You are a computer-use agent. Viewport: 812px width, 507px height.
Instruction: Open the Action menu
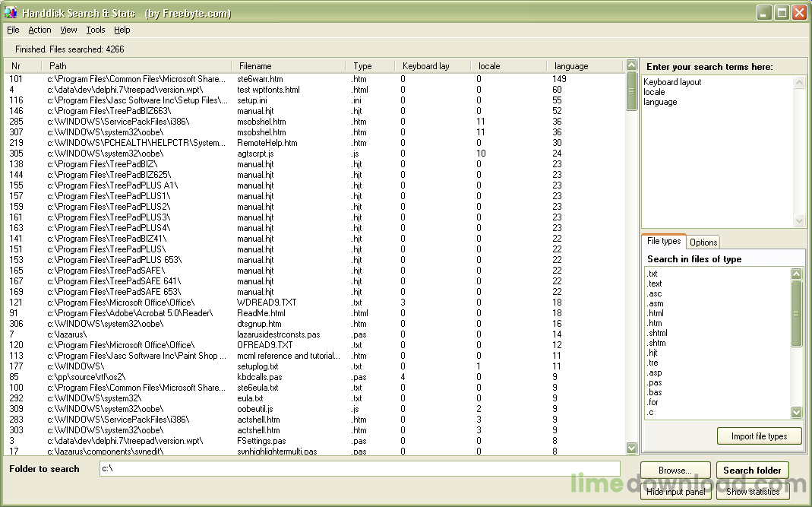pyautogui.click(x=39, y=30)
